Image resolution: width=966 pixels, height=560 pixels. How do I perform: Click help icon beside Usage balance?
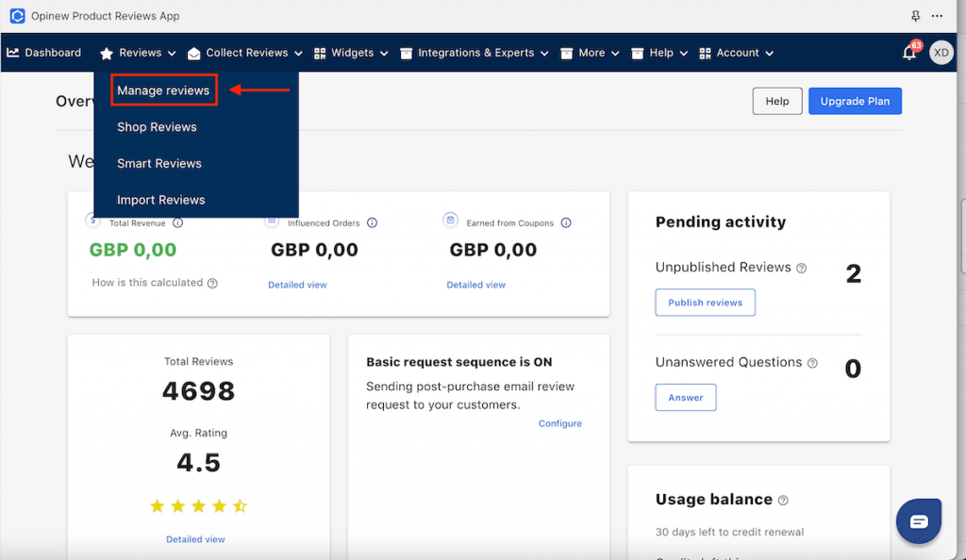(x=783, y=501)
